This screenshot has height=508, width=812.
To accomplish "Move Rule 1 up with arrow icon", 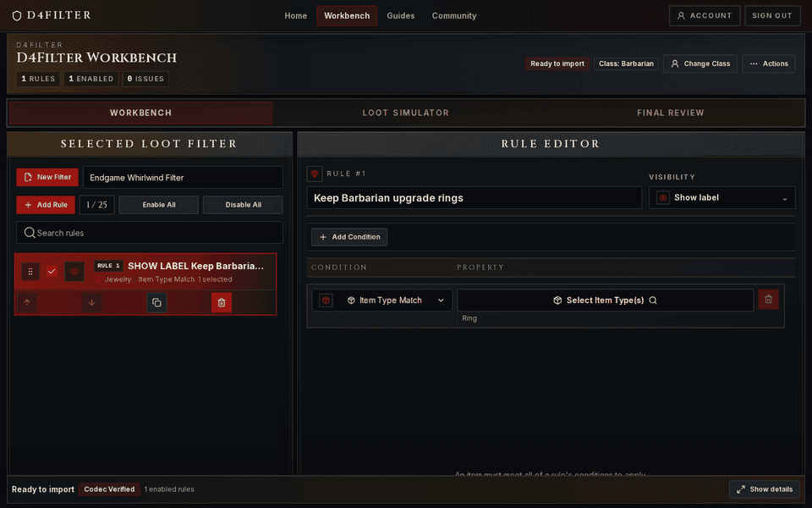I will pos(27,303).
